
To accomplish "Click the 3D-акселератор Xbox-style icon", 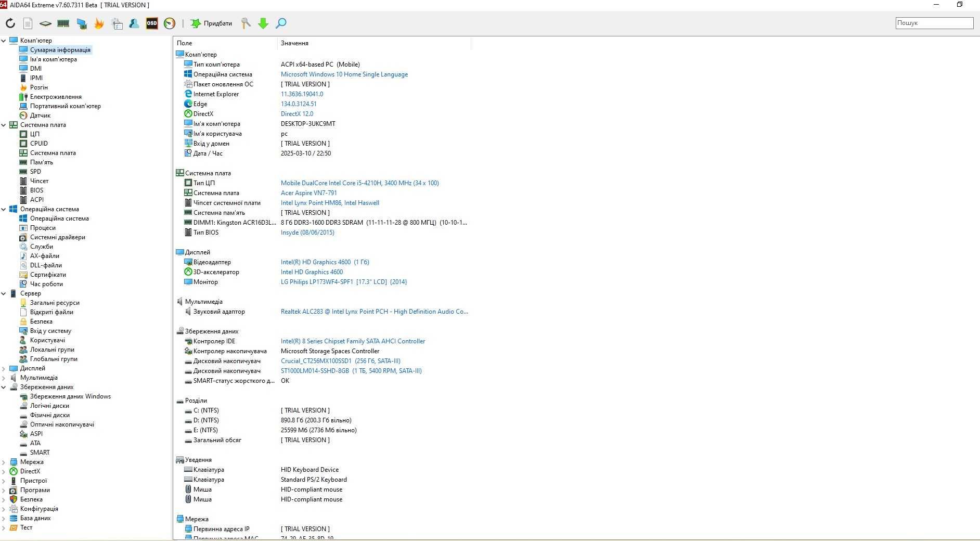I will (x=188, y=272).
